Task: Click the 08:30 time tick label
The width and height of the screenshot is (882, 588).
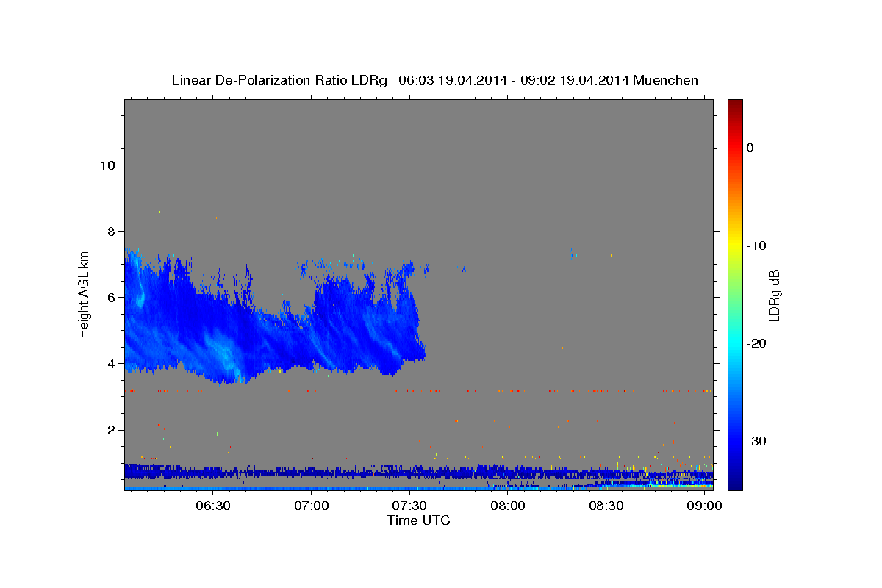Action: (606, 506)
